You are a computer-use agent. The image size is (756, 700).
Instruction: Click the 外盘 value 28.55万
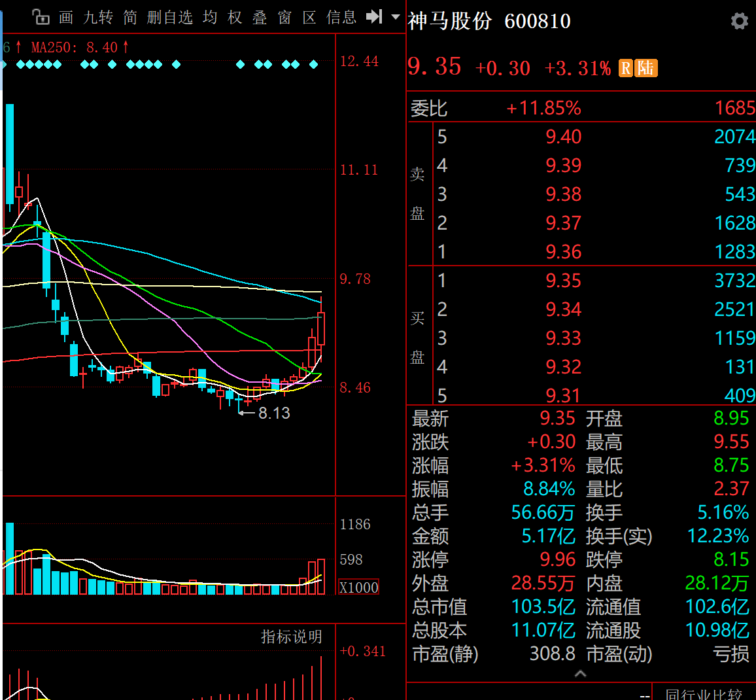(543, 584)
